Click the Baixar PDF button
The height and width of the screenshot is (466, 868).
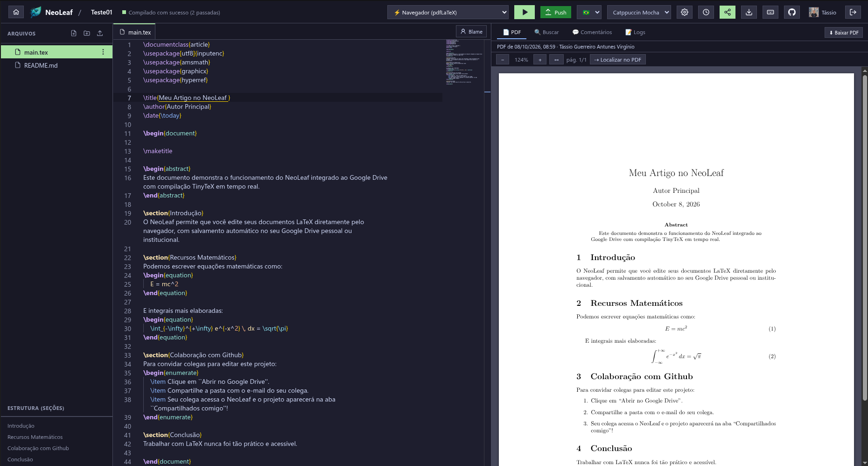point(844,33)
